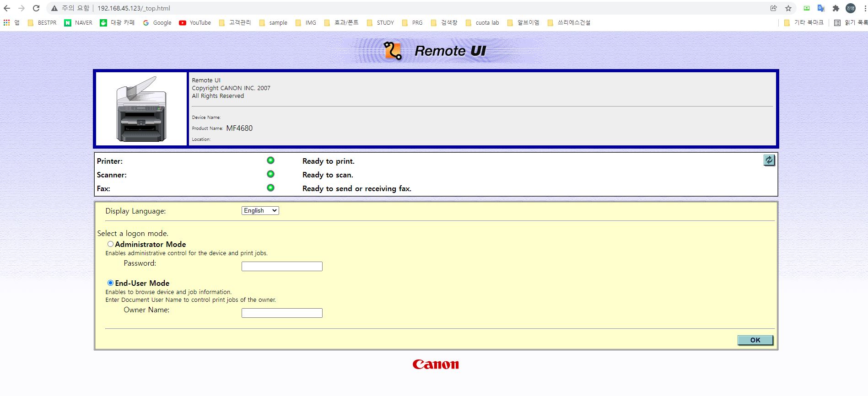Click the 'Select a logon mode.' text
Screen dimensions: 868x396
click(x=133, y=233)
